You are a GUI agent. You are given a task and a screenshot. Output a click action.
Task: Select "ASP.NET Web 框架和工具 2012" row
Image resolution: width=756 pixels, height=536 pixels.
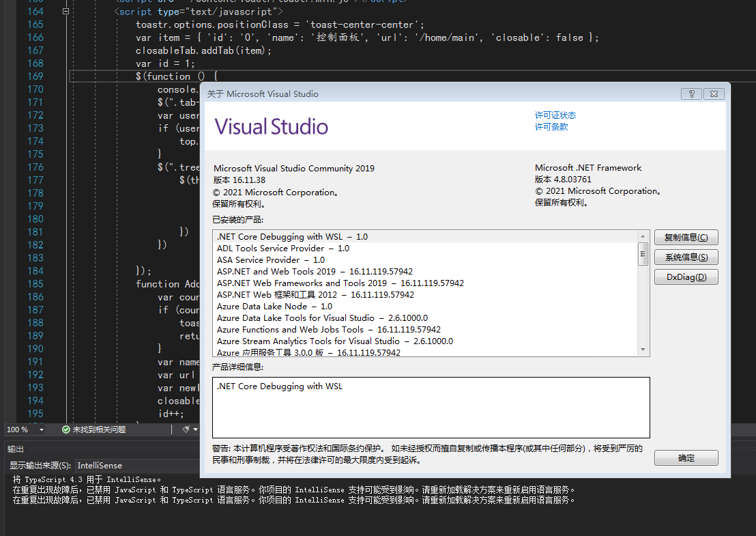(425, 294)
